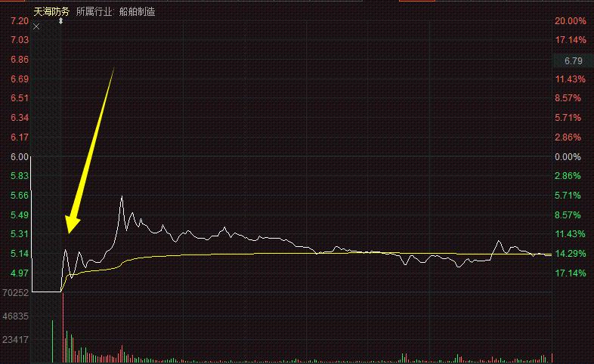Close the panel with the X icon
The image size is (594, 364).
[36, 27]
